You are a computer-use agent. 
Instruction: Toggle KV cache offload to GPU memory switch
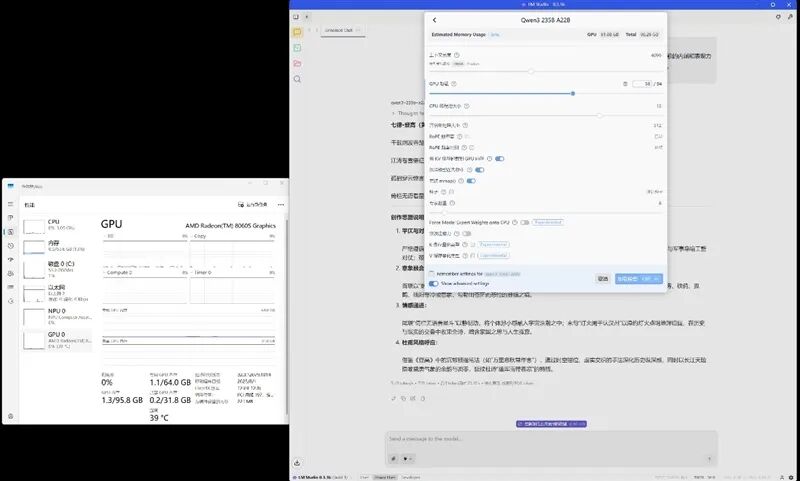coord(499,159)
